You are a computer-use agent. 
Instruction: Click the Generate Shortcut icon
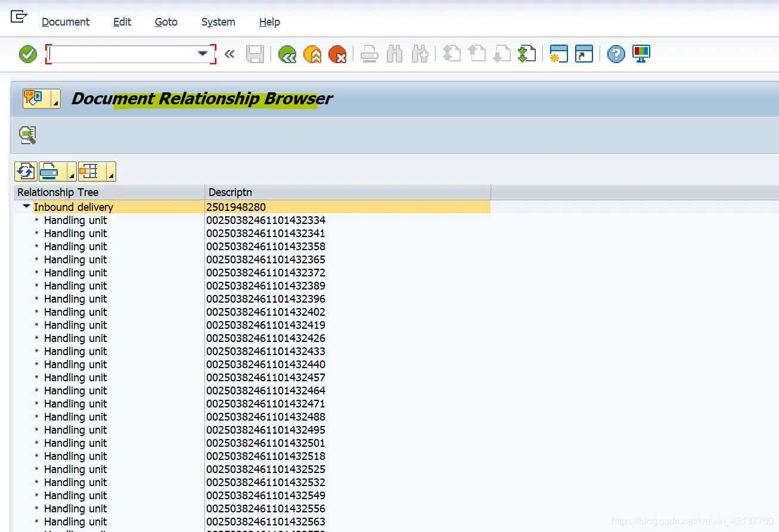[584, 54]
